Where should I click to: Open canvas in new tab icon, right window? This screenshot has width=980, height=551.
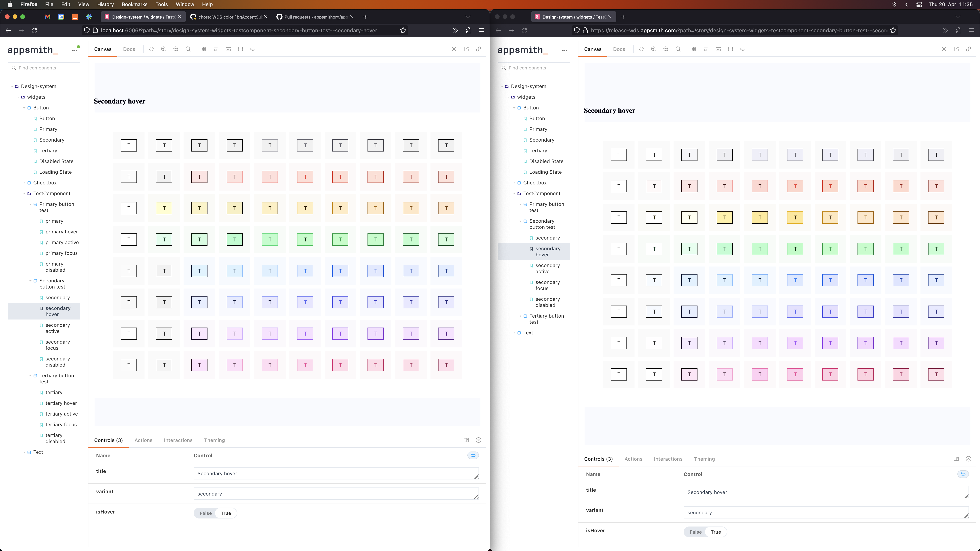click(x=956, y=49)
